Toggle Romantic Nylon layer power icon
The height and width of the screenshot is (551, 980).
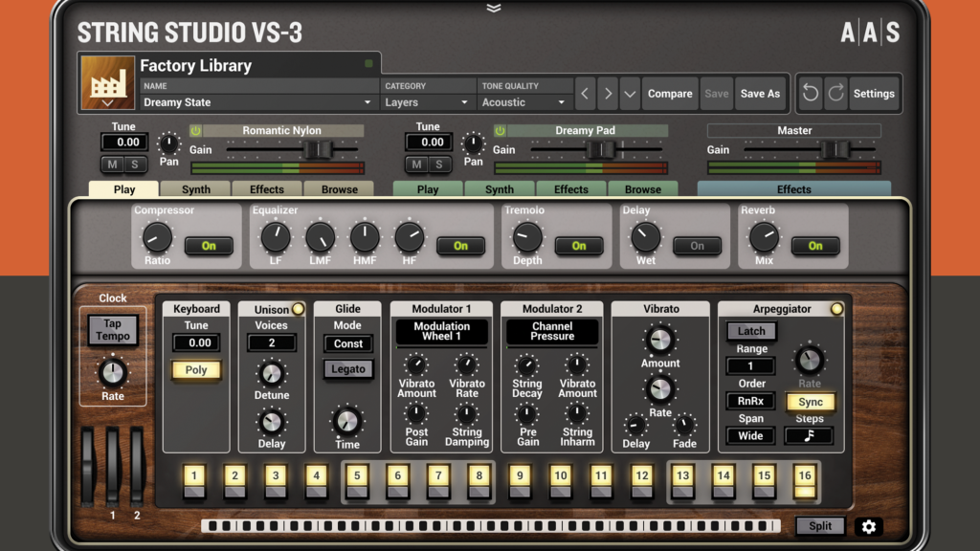tap(195, 130)
